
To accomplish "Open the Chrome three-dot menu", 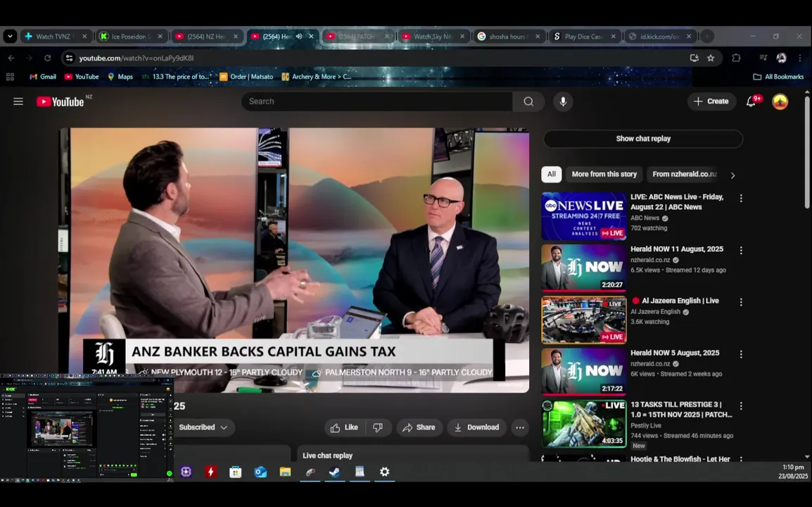I will (800, 58).
